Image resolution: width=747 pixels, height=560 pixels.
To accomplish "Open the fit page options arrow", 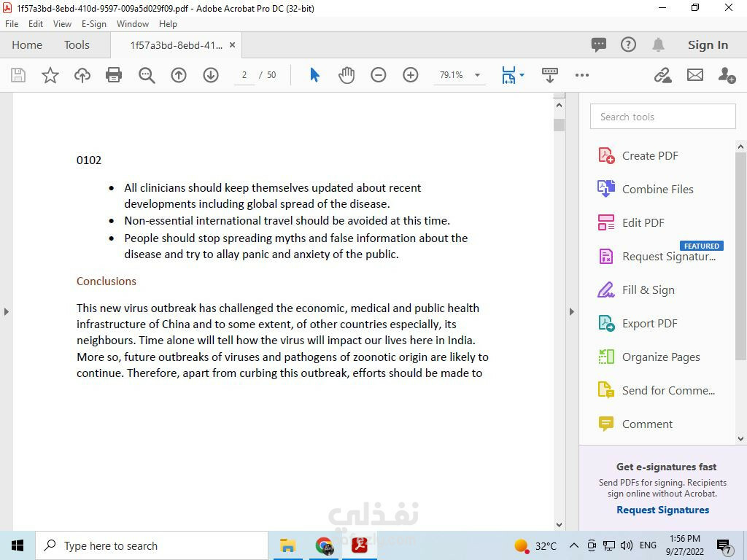I will 522,75.
